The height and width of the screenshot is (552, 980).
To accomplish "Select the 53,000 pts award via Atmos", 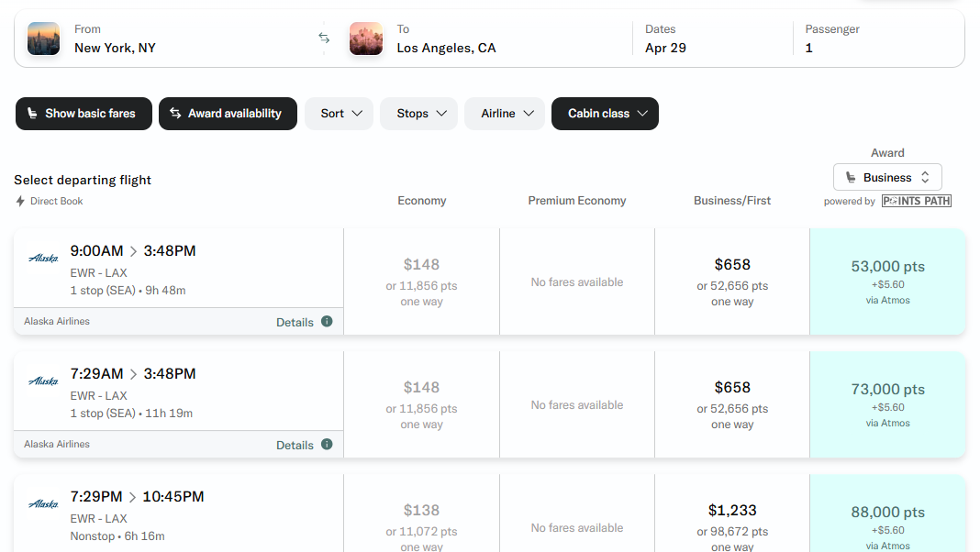I will (x=886, y=281).
